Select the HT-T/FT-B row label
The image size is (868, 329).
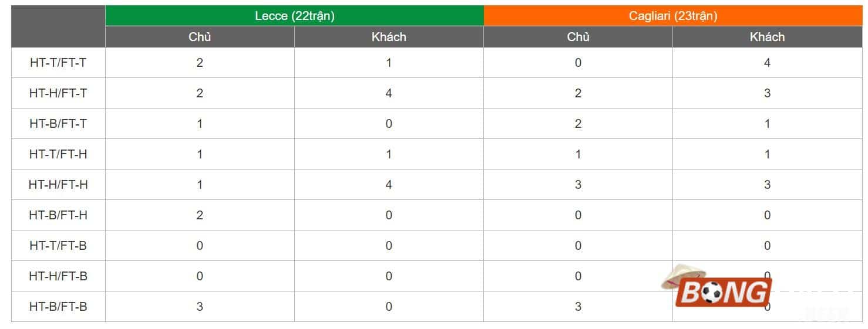(x=58, y=246)
